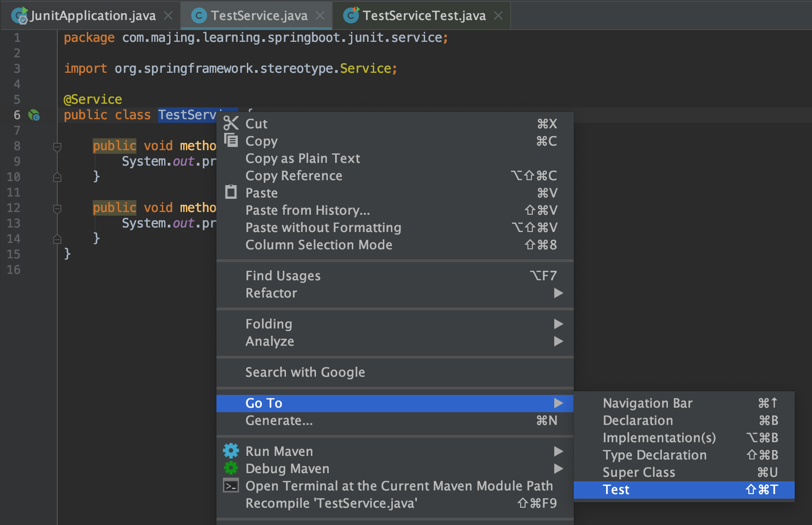
Task: Collapse the method fold marker on line 12
Action: point(57,208)
